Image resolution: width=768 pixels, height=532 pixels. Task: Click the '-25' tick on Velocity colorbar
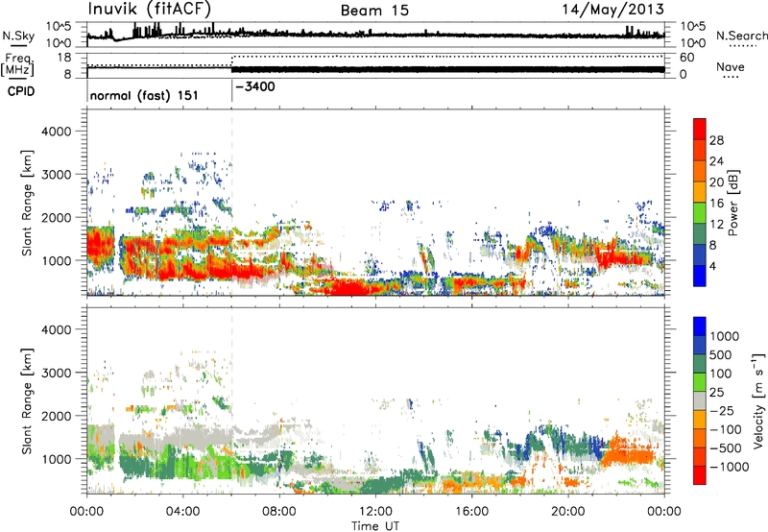tap(722, 410)
